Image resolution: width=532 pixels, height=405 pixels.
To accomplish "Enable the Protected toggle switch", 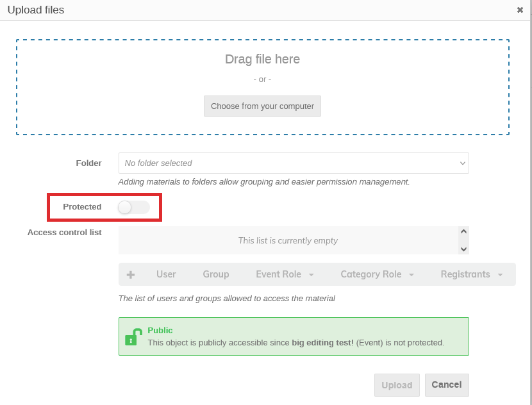I will click(x=134, y=207).
